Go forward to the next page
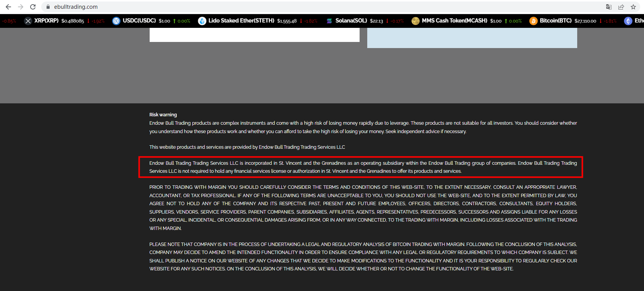The image size is (644, 291). (21, 7)
